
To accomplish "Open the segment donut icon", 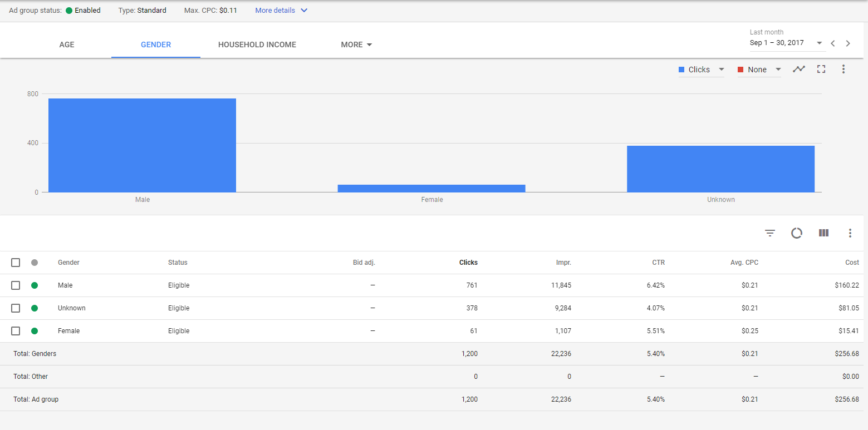I will click(797, 233).
